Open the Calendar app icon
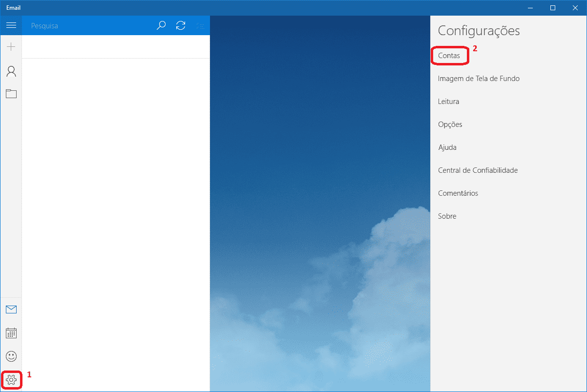587x392 pixels. click(x=11, y=333)
